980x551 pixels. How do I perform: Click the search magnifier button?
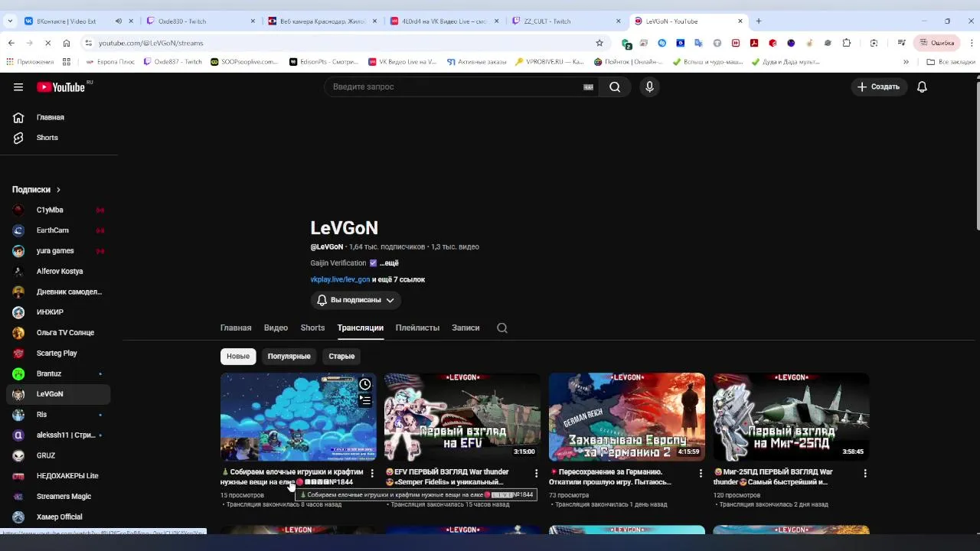[x=615, y=87]
